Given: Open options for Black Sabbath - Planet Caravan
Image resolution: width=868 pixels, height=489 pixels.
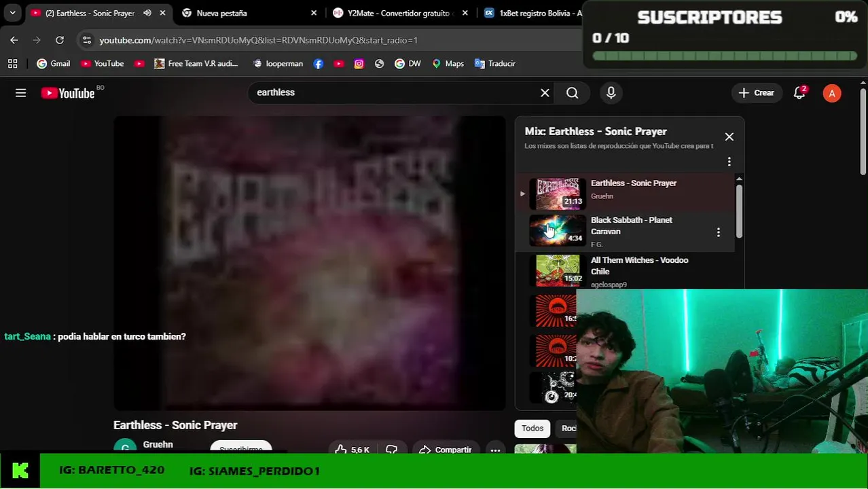Looking at the screenshot, I should tap(719, 232).
